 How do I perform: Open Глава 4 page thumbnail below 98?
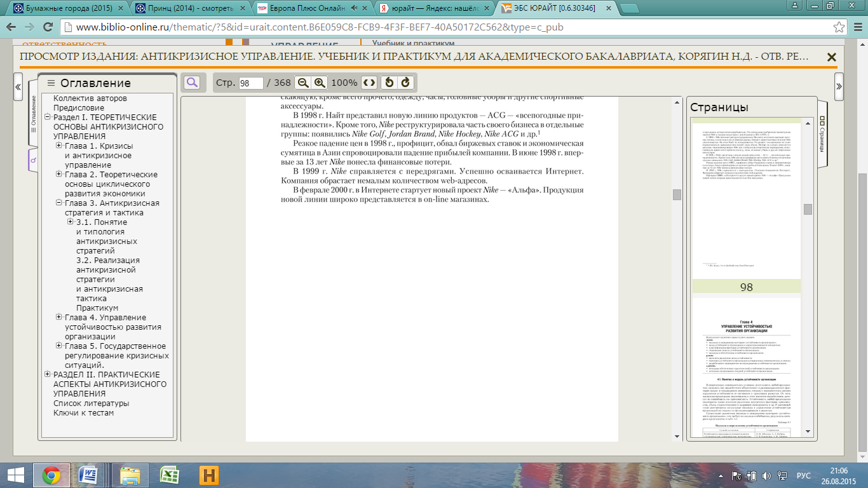click(746, 369)
